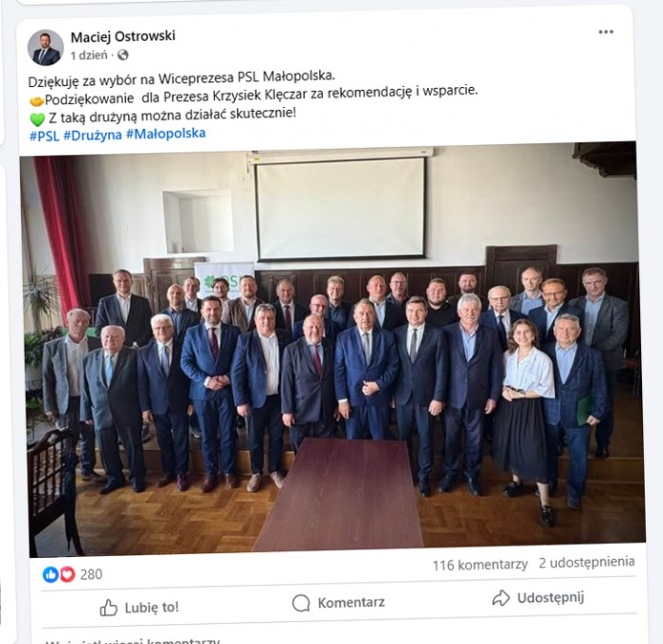This screenshot has width=663, height=644.
Task: Click the Komentarz button
Action: (339, 602)
